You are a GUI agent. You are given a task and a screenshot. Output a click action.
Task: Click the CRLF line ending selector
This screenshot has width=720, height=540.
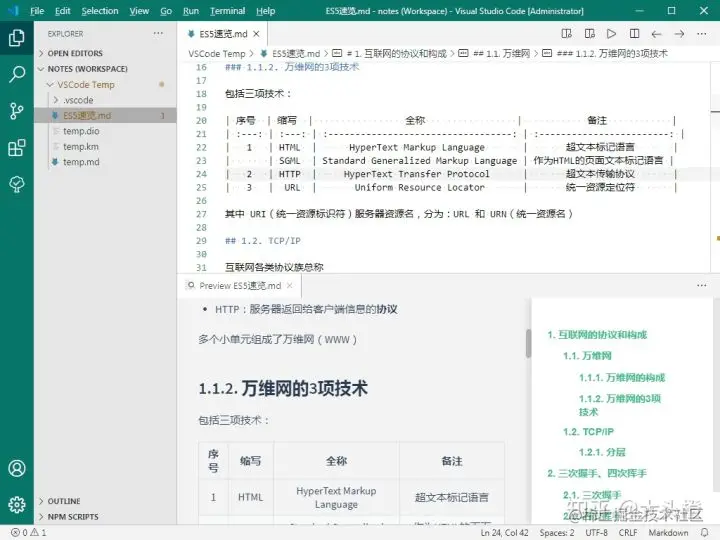point(628,533)
